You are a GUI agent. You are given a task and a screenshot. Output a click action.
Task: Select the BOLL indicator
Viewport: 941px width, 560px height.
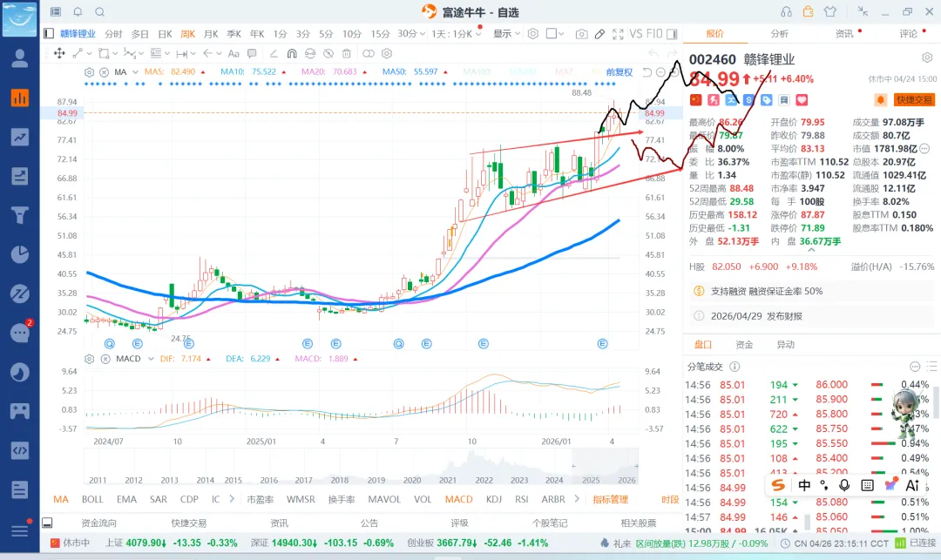92,499
